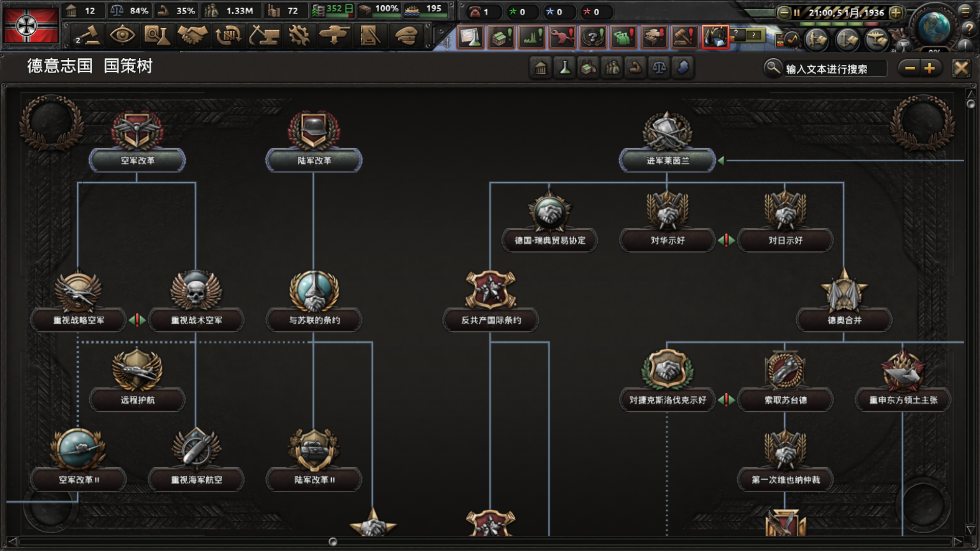
Task: Open the diplomacy handshake menu
Action: 192,36
